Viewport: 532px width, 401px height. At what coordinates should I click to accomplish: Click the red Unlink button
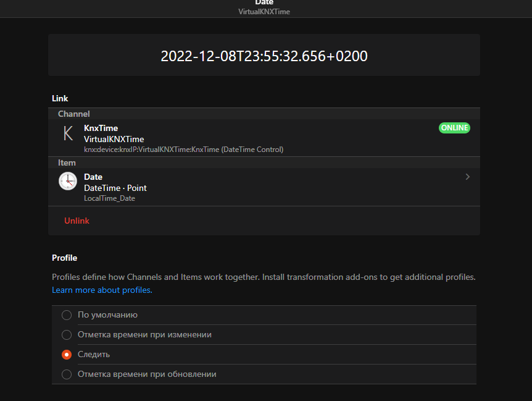click(x=77, y=221)
